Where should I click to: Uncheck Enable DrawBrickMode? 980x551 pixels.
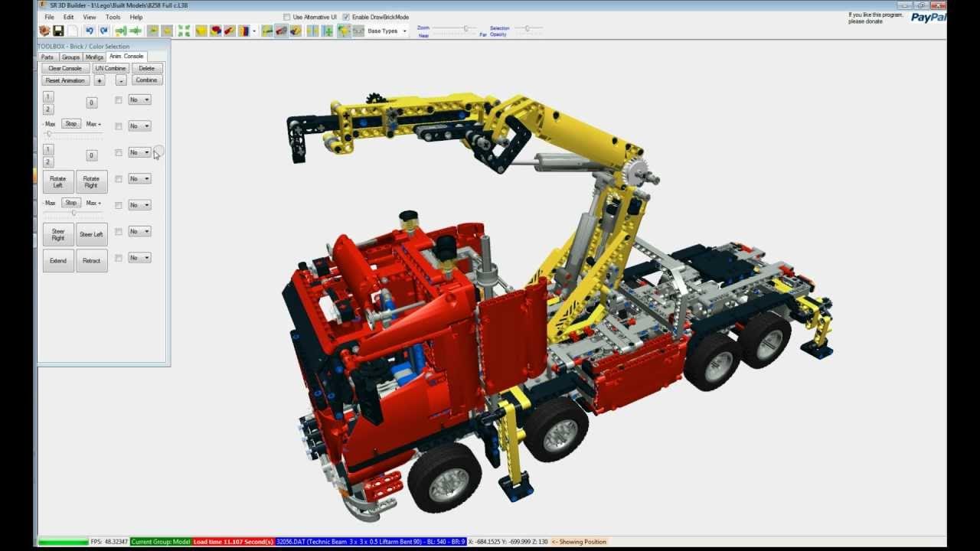[346, 17]
